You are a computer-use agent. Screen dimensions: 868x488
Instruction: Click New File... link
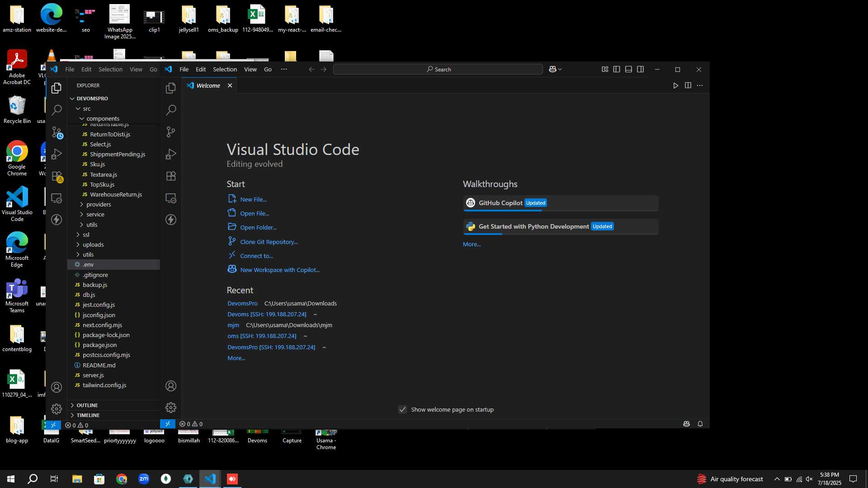[253, 199]
